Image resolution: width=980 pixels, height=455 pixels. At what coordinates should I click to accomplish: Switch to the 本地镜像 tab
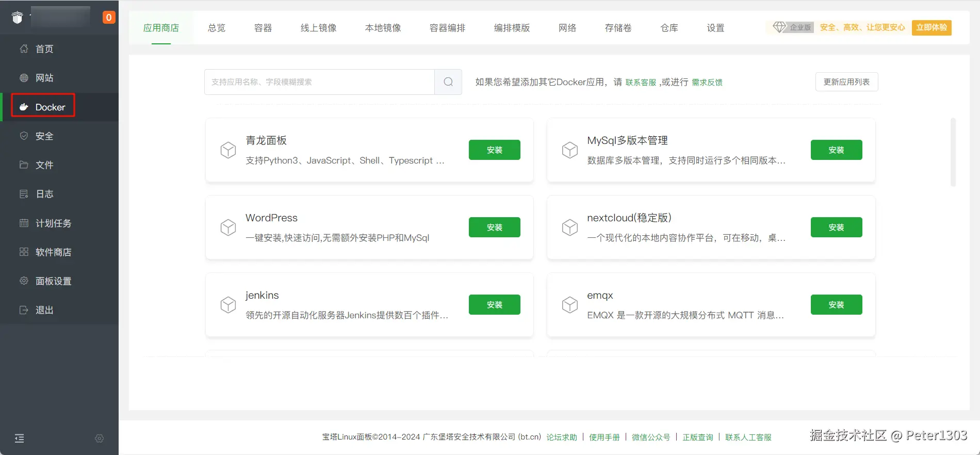383,28
